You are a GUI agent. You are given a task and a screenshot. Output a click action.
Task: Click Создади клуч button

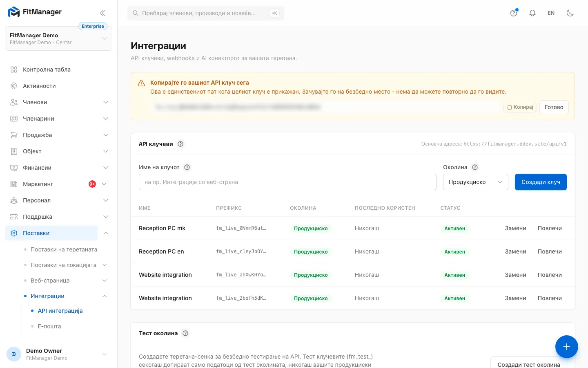(541, 182)
